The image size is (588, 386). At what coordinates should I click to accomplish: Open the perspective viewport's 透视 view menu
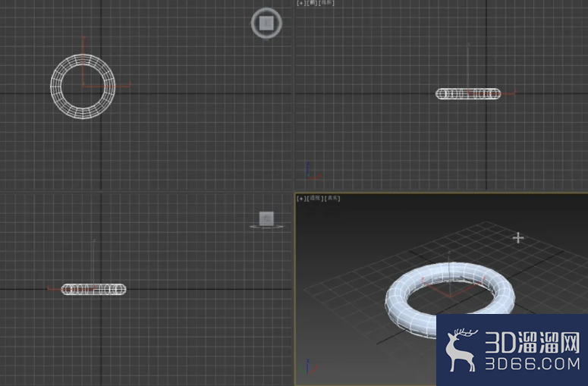(315, 198)
